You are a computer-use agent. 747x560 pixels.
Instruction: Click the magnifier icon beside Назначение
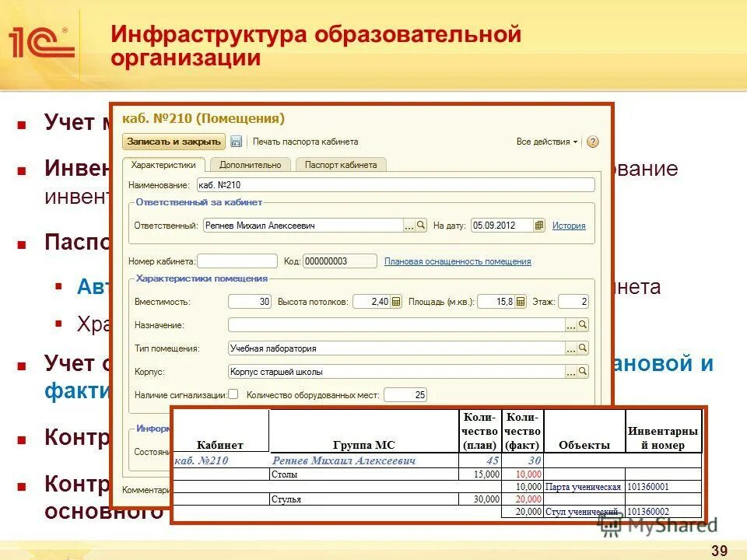click(x=582, y=323)
